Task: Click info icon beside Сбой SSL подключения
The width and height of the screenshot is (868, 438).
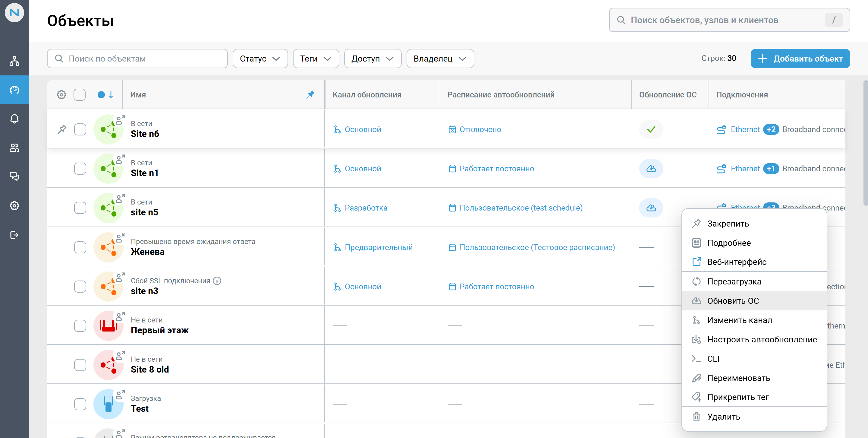Action: pos(217,281)
